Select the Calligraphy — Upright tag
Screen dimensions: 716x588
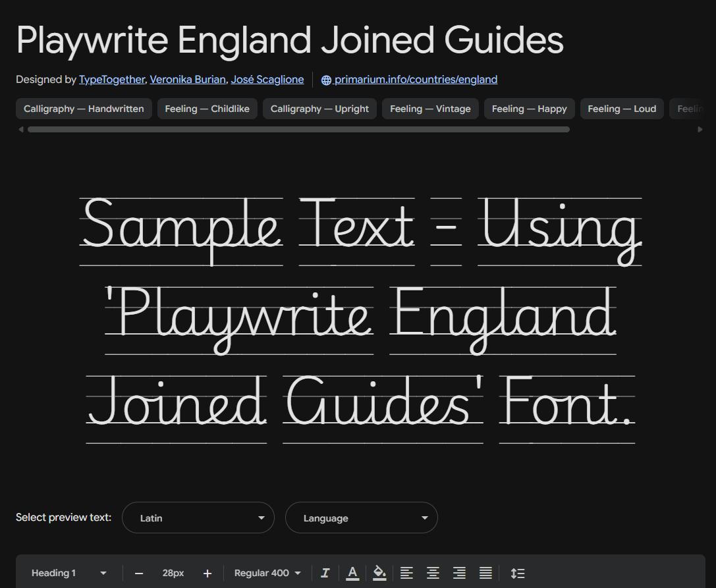(319, 109)
